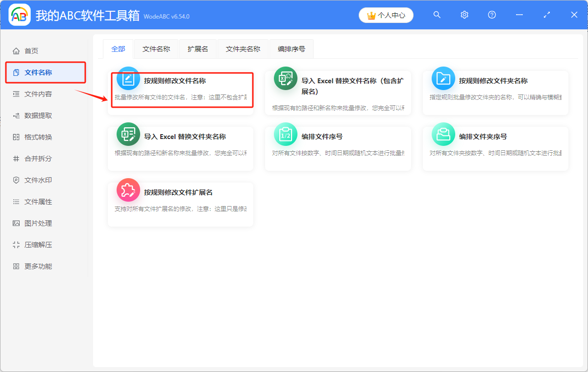Click the 按规则修改文件夹名称 folder icon
This screenshot has width=588, height=372.
443,78
